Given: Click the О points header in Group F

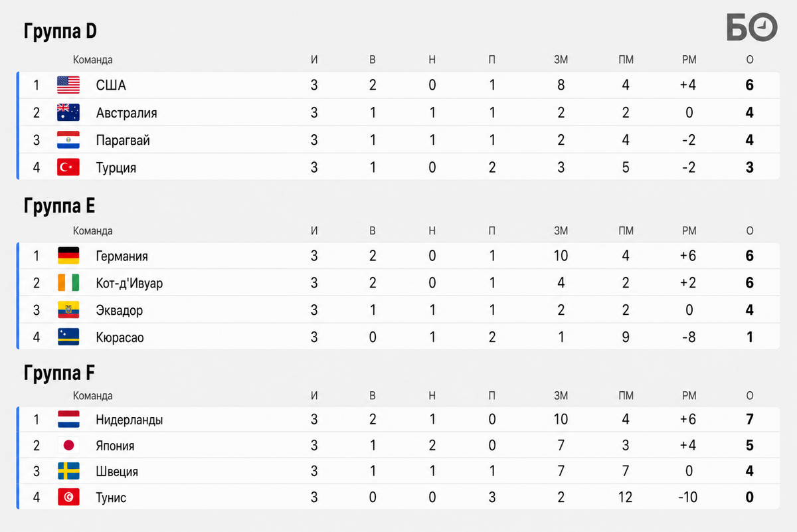Looking at the screenshot, I should (x=750, y=396).
